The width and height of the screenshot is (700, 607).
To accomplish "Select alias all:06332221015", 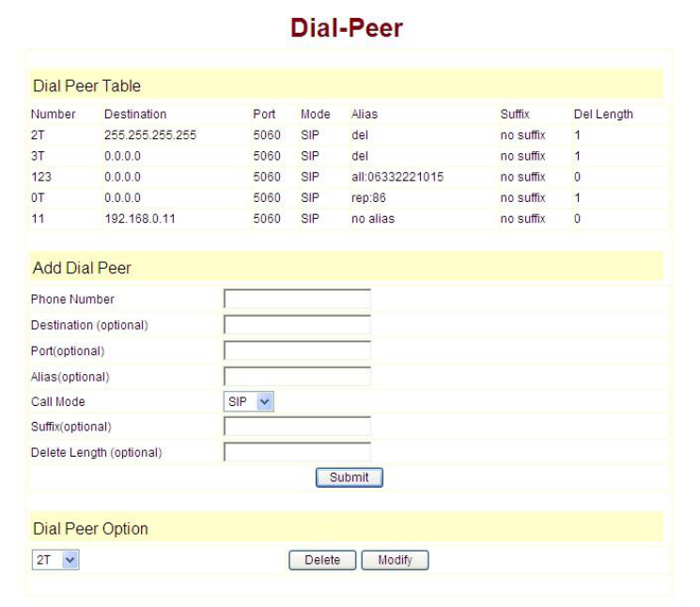I will (x=397, y=177).
